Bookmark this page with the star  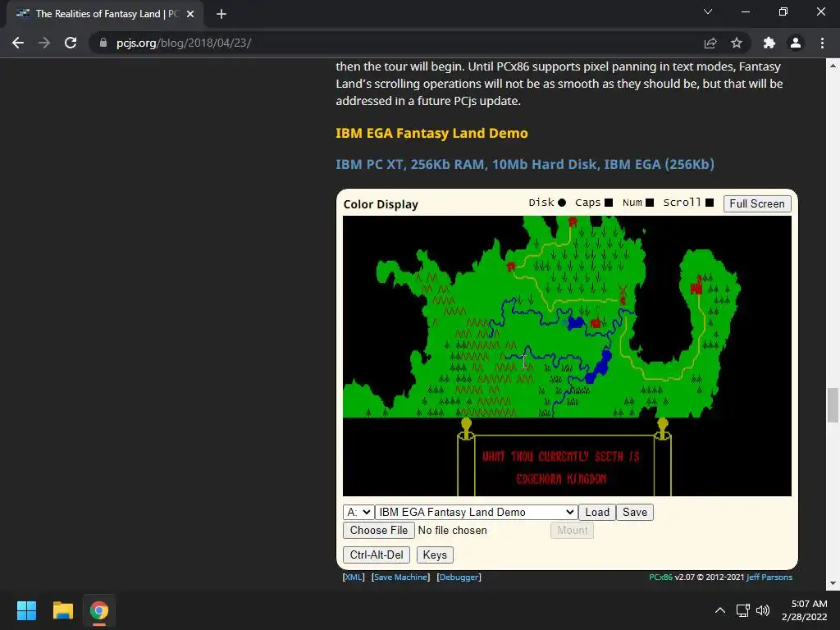point(737,43)
